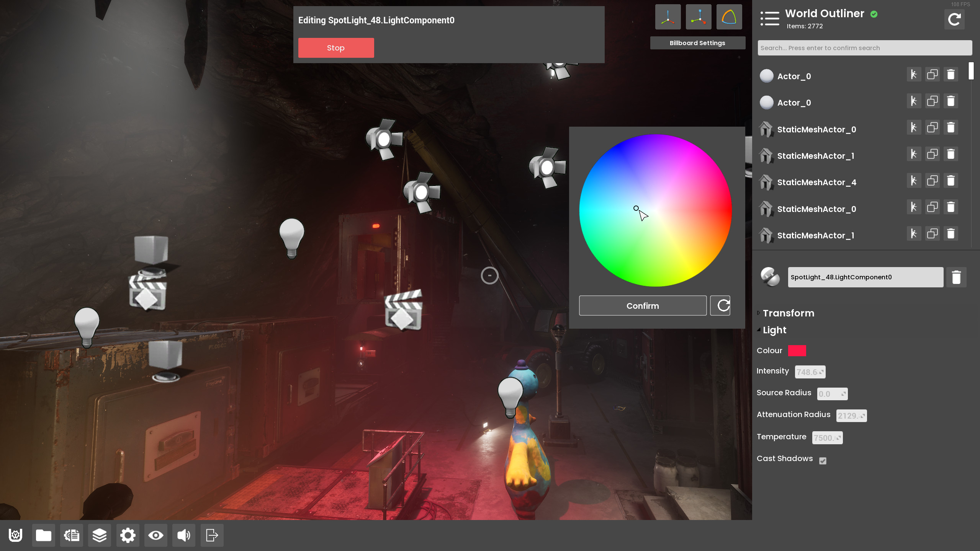Open the layers stack icon

pos(100,535)
